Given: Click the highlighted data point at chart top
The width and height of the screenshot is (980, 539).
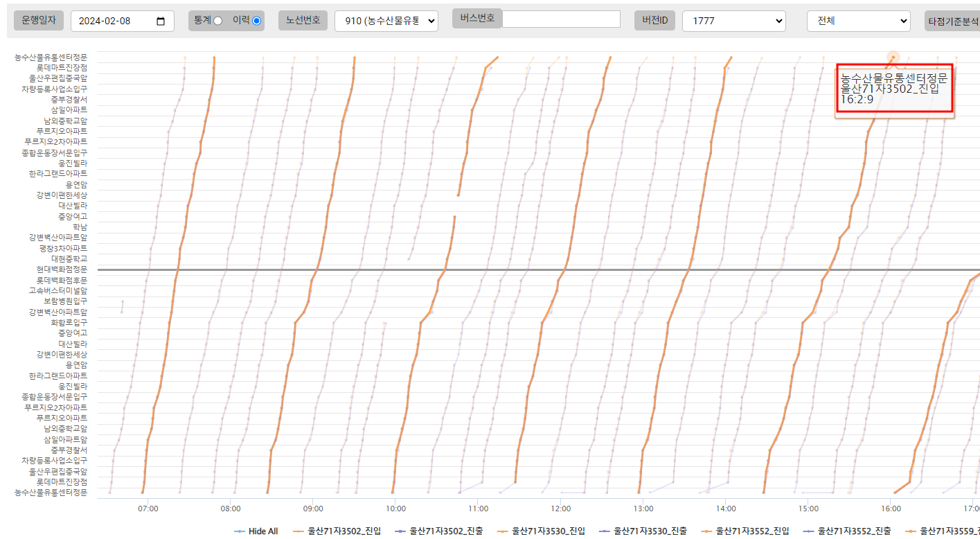Looking at the screenshot, I should click(893, 58).
